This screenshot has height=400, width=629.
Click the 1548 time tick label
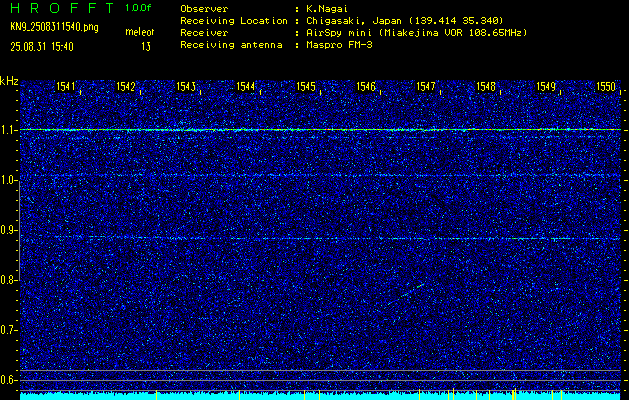(x=486, y=86)
